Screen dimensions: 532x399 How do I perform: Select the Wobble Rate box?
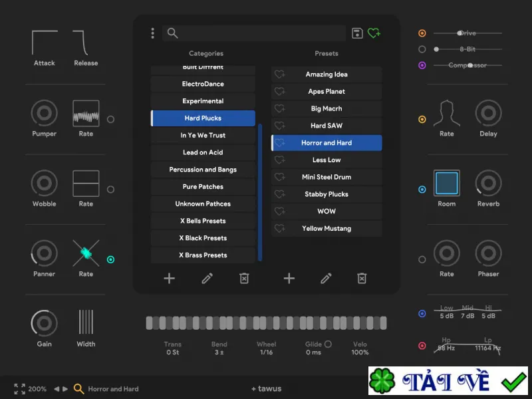coord(86,184)
